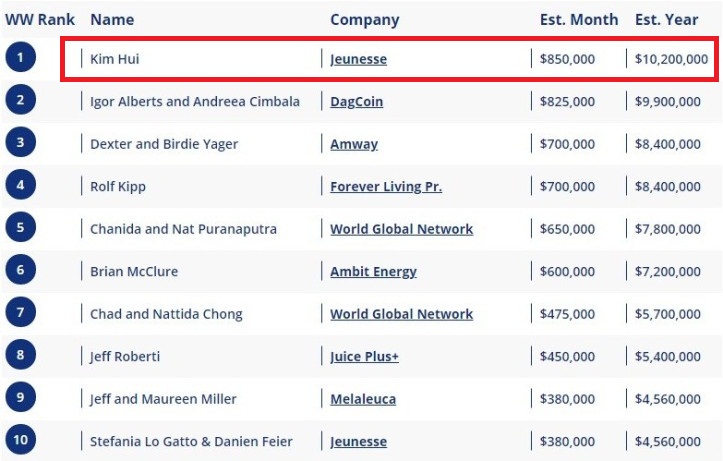Viewport: 723px width, 461px height.
Task: Open the DagCoin company link
Action: click(357, 102)
